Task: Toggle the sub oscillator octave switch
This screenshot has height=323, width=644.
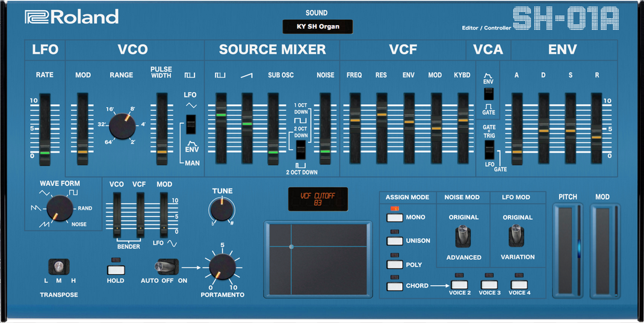Action: coord(301,150)
